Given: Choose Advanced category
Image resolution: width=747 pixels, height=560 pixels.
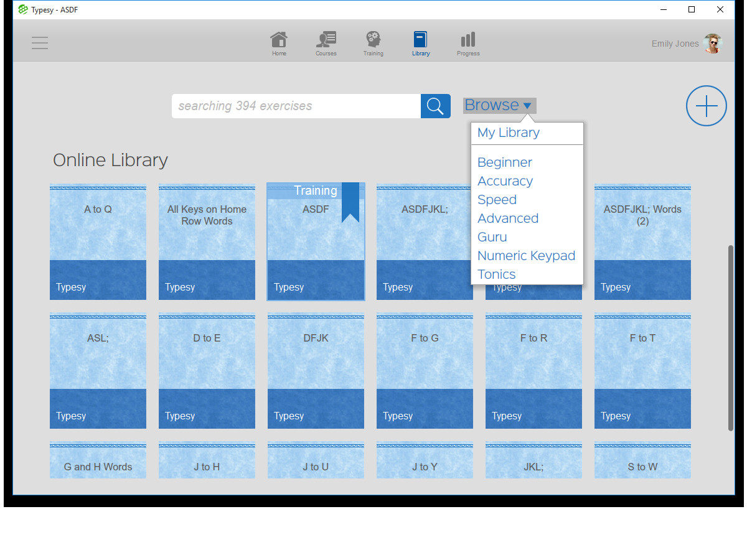Looking at the screenshot, I should pos(508,218).
